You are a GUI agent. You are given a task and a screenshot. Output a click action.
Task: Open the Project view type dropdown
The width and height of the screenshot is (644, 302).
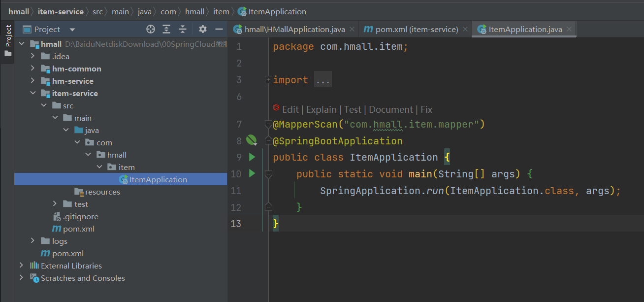point(72,30)
